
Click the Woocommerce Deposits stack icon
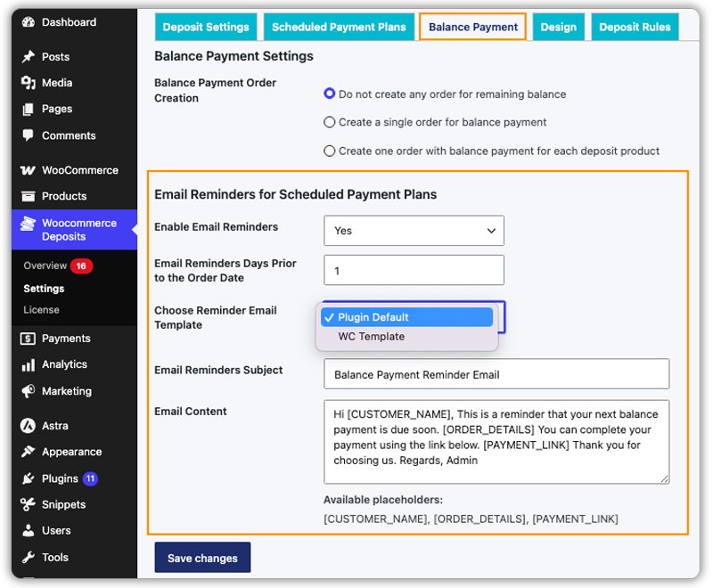point(29,224)
